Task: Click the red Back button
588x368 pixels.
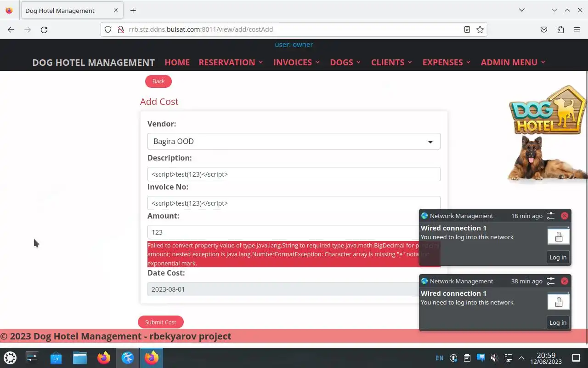Action: [x=158, y=81]
